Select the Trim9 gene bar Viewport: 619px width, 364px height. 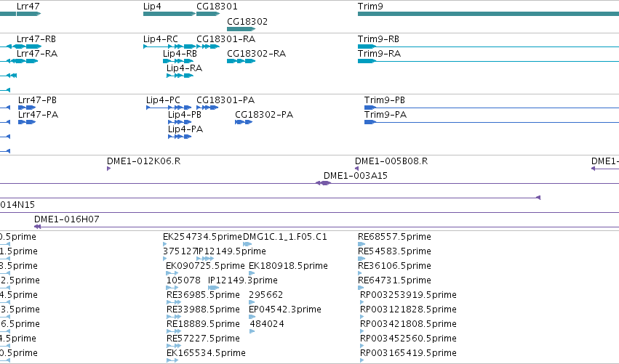coord(488,14)
